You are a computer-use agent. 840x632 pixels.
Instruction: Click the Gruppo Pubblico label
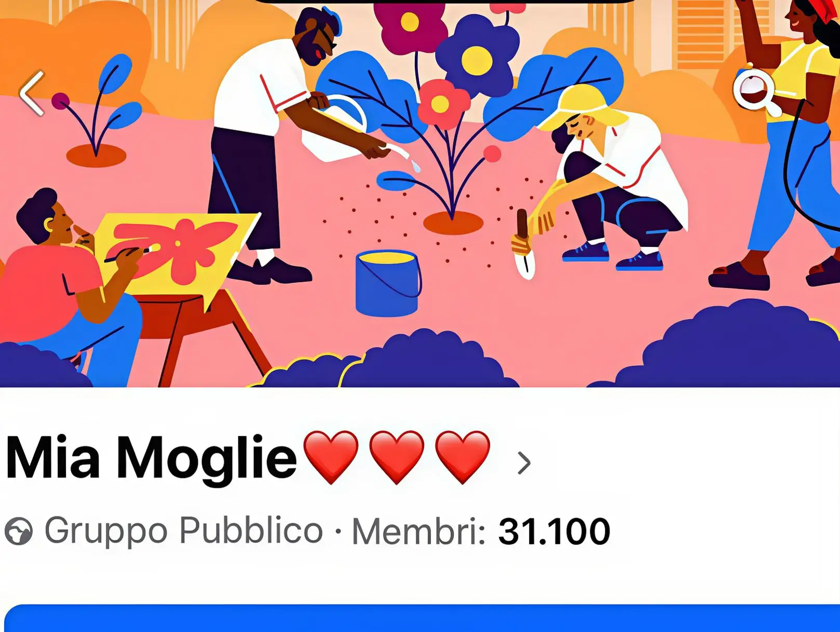pyautogui.click(x=184, y=531)
